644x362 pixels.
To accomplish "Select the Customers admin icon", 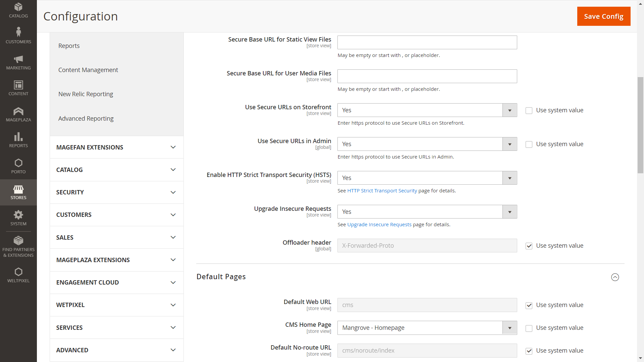I will click(18, 35).
